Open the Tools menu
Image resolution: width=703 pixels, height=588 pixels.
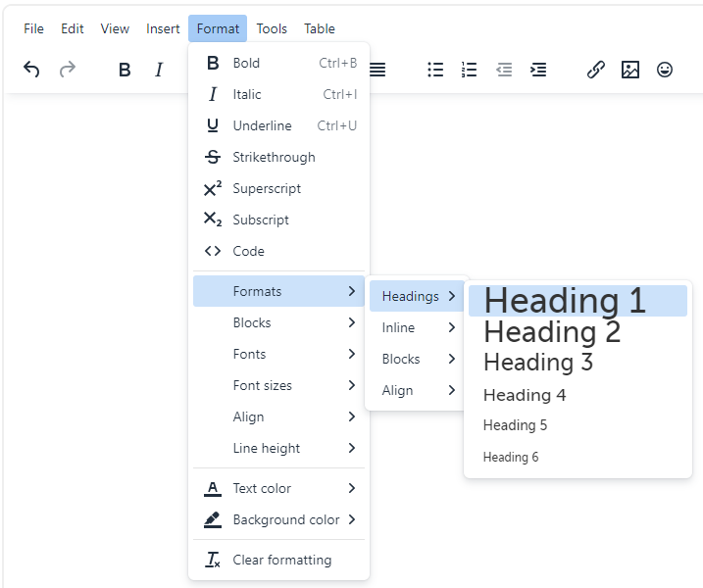click(x=272, y=28)
